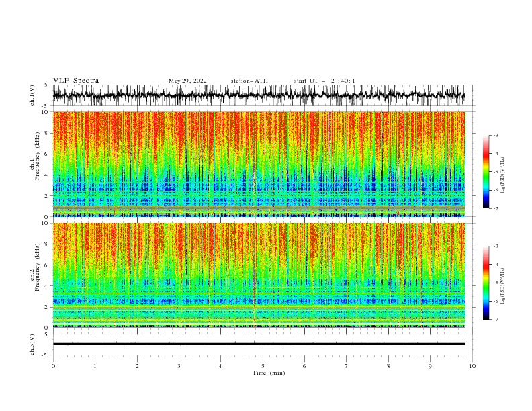Screen dimensions: 532x411
Task: Click the ch.2 PSD color scale bar
Action: [x=486, y=283]
